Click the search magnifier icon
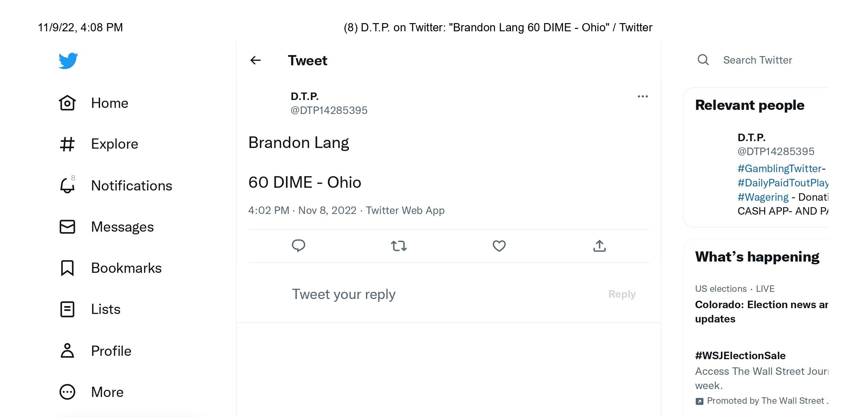Screen dimensions: 868x417 pos(703,60)
